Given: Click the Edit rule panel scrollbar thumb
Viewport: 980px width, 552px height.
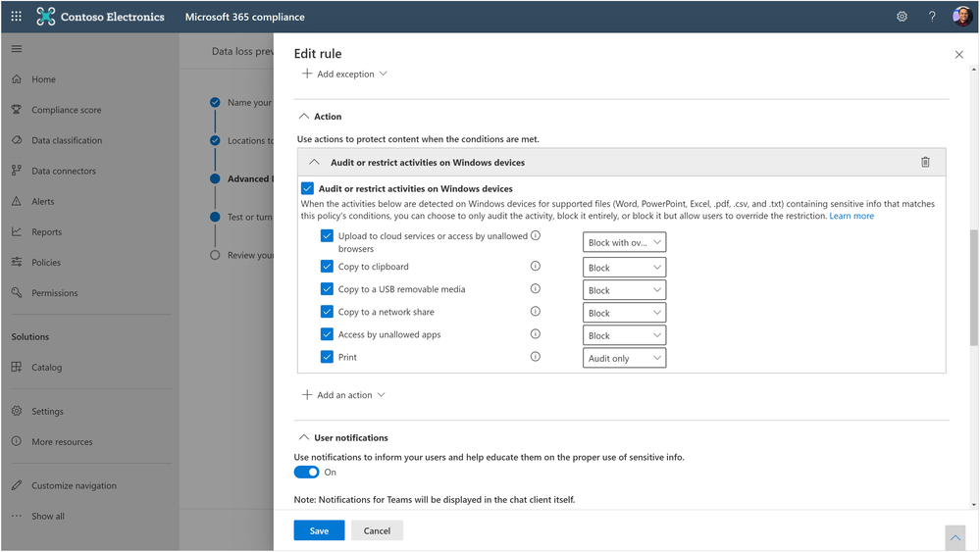Looking at the screenshot, I should [x=974, y=287].
